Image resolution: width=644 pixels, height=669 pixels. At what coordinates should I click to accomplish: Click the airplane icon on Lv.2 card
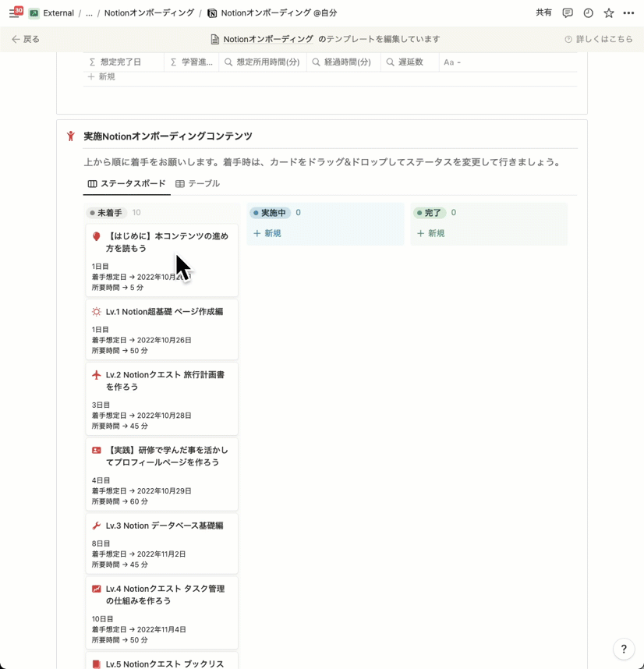(97, 375)
